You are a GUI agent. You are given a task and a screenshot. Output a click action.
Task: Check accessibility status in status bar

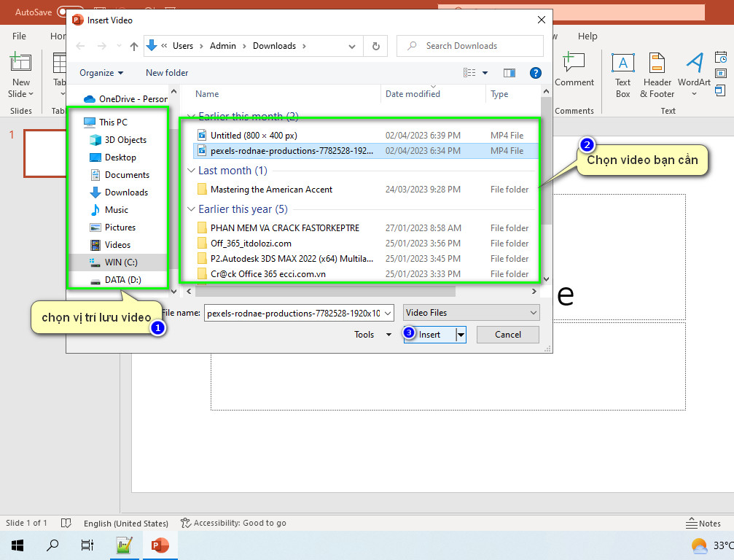tap(233, 523)
